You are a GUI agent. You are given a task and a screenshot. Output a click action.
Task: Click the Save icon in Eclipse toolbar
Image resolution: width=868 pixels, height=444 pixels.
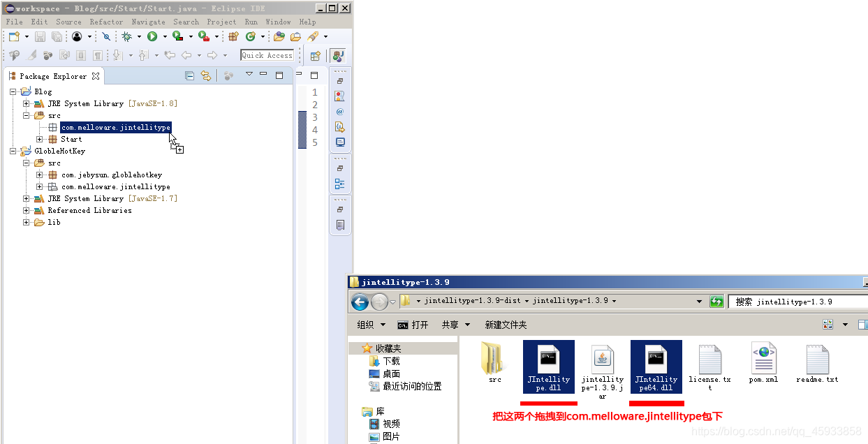coord(40,36)
